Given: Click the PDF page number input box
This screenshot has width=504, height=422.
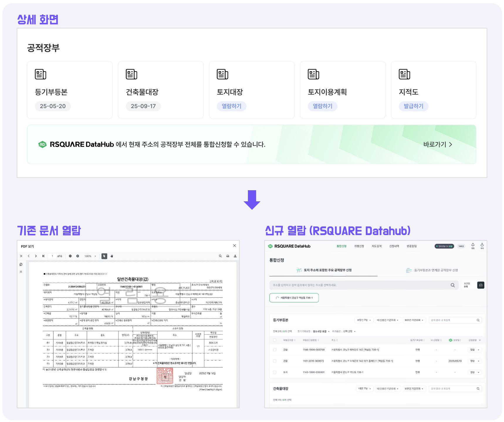Looking at the screenshot, I should [52, 256].
